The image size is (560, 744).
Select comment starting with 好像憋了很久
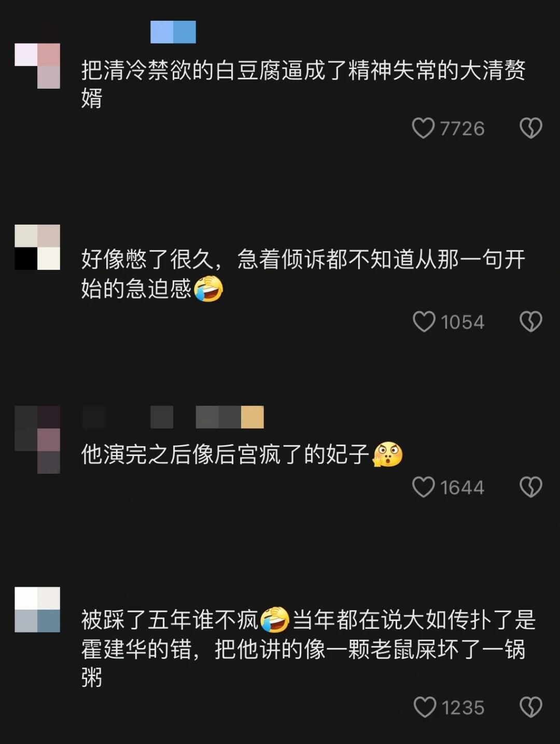coord(303,274)
